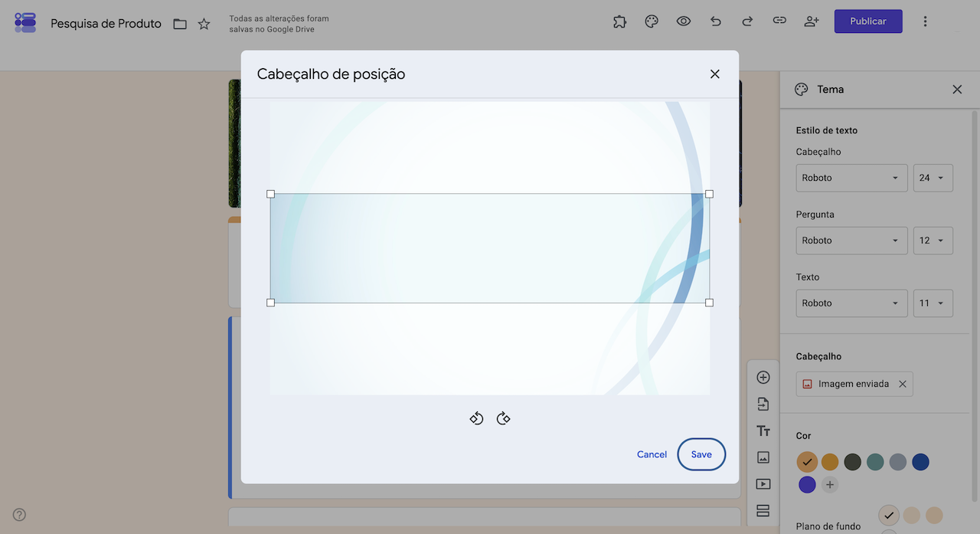This screenshot has width=980, height=534.
Task: Add title and description icon
Action: tap(763, 431)
